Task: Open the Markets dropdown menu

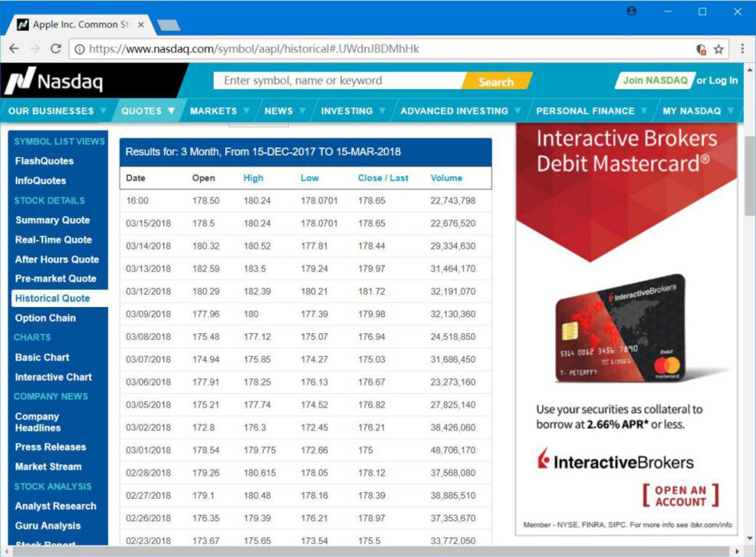Action: [219, 111]
